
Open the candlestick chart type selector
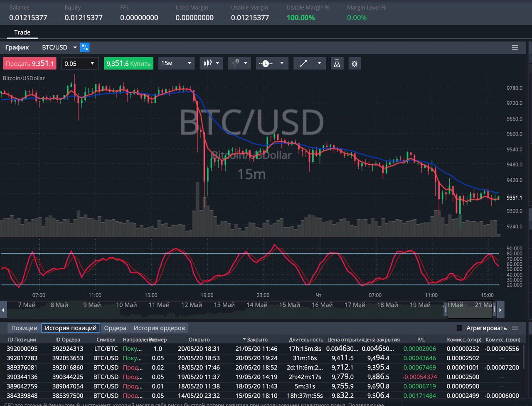pos(211,63)
